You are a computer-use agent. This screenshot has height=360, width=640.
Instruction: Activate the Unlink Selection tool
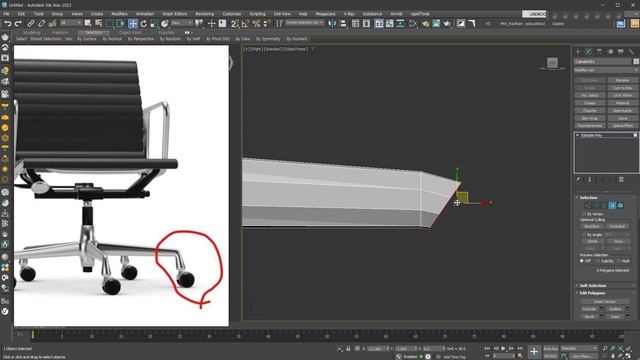pos(41,24)
